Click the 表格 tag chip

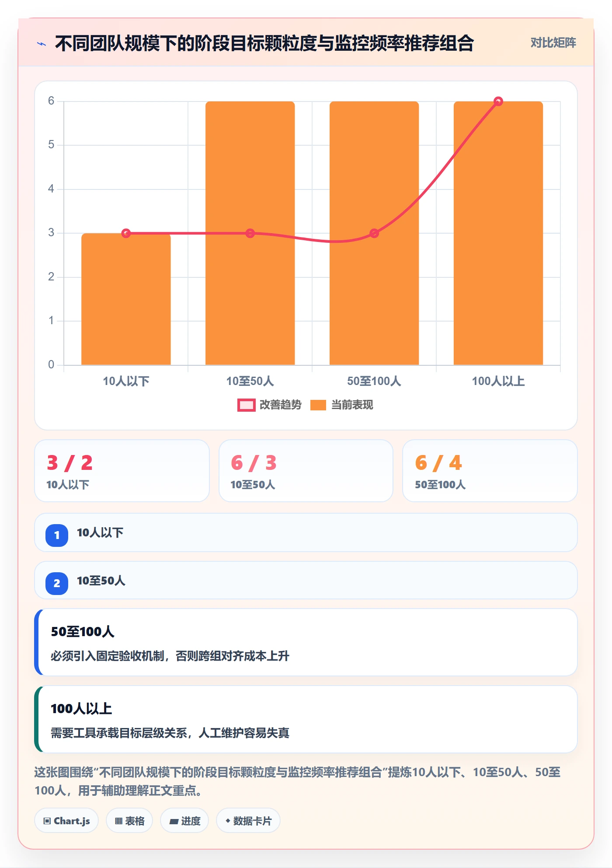[129, 821]
